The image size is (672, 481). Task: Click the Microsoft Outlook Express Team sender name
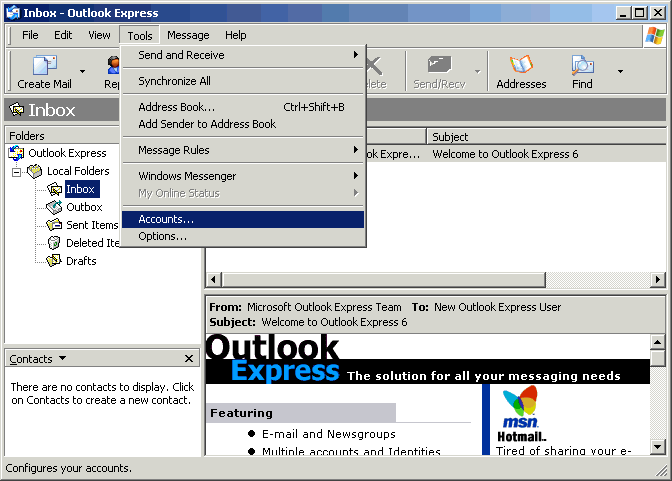pos(324,307)
